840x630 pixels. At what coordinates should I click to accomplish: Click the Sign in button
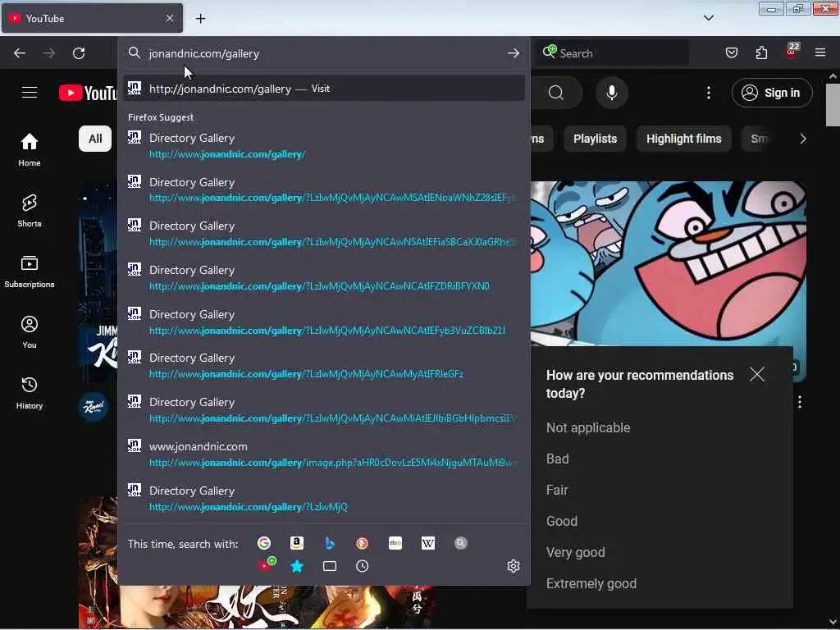pos(772,93)
